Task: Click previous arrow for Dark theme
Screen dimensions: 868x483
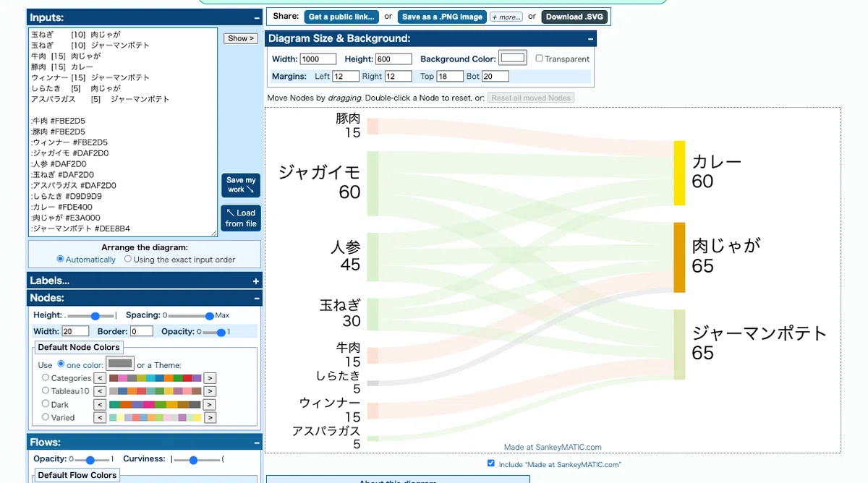Action: pos(101,405)
